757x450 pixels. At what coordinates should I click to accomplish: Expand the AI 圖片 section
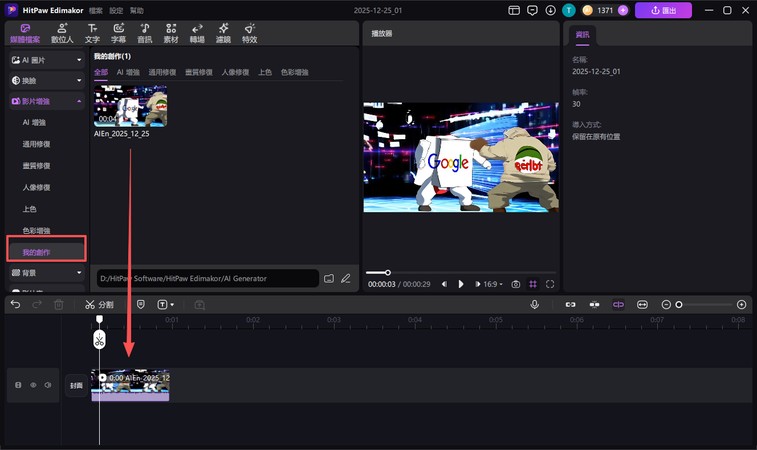pos(46,60)
